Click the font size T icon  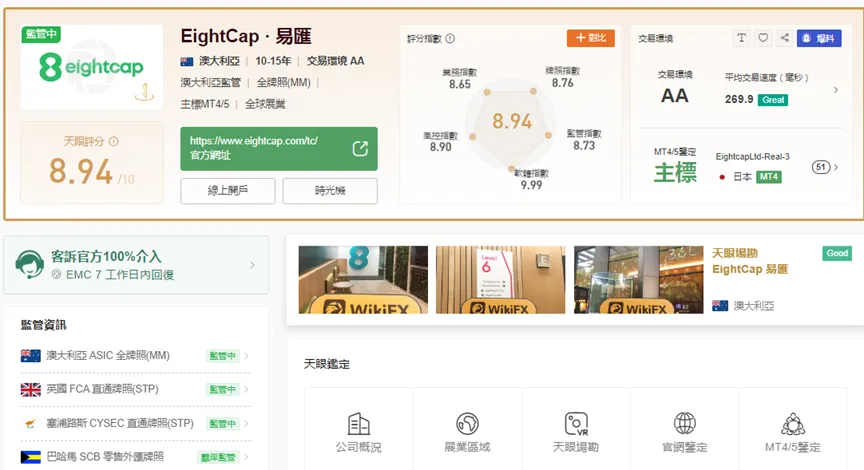coord(741,38)
